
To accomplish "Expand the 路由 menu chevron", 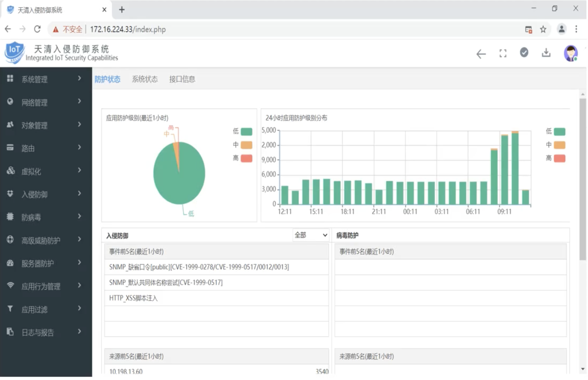I will pyautogui.click(x=80, y=147).
